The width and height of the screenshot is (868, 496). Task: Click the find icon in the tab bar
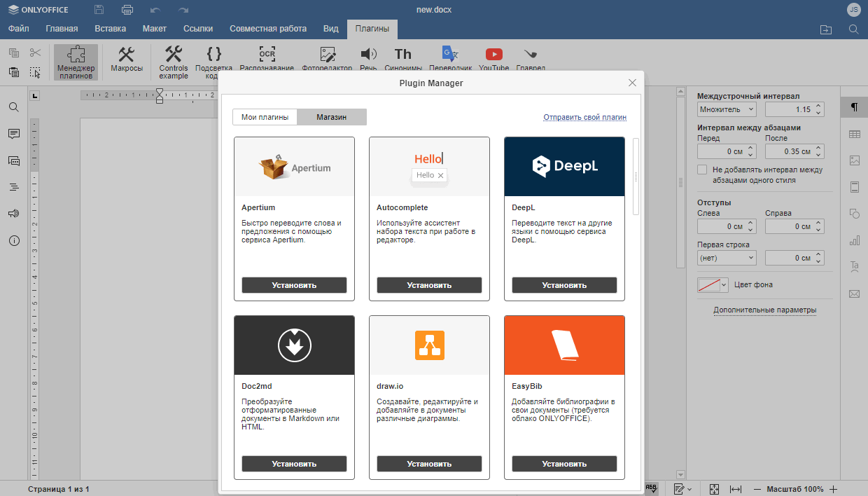click(x=853, y=29)
